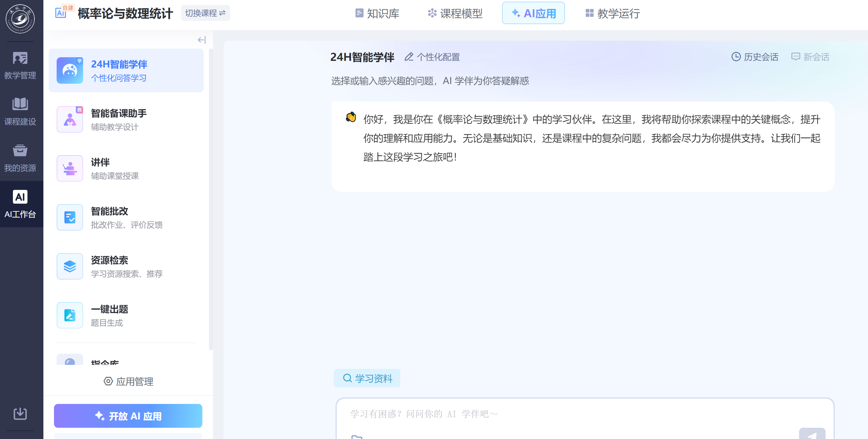The height and width of the screenshot is (439, 868).
Task: Click the 24H智能学伴 chat heading
Action: 362,57
